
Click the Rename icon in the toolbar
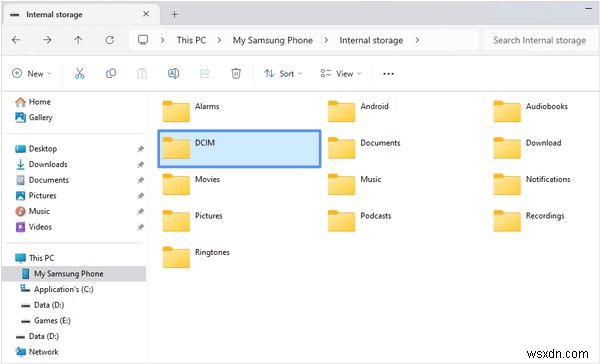[173, 73]
